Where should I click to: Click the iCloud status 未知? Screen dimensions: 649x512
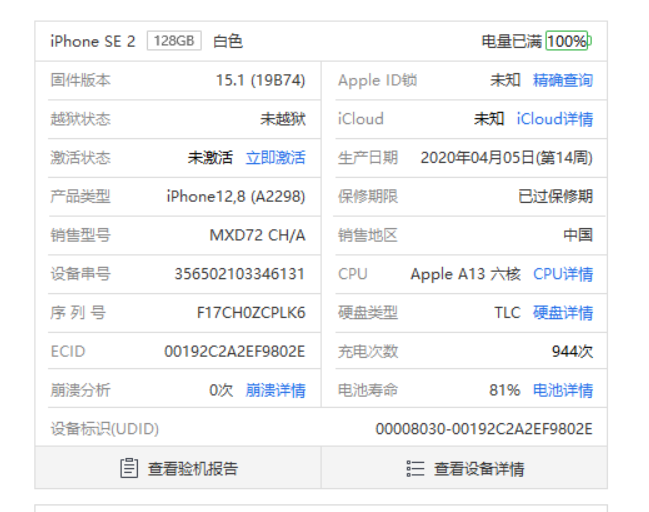click(489, 119)
